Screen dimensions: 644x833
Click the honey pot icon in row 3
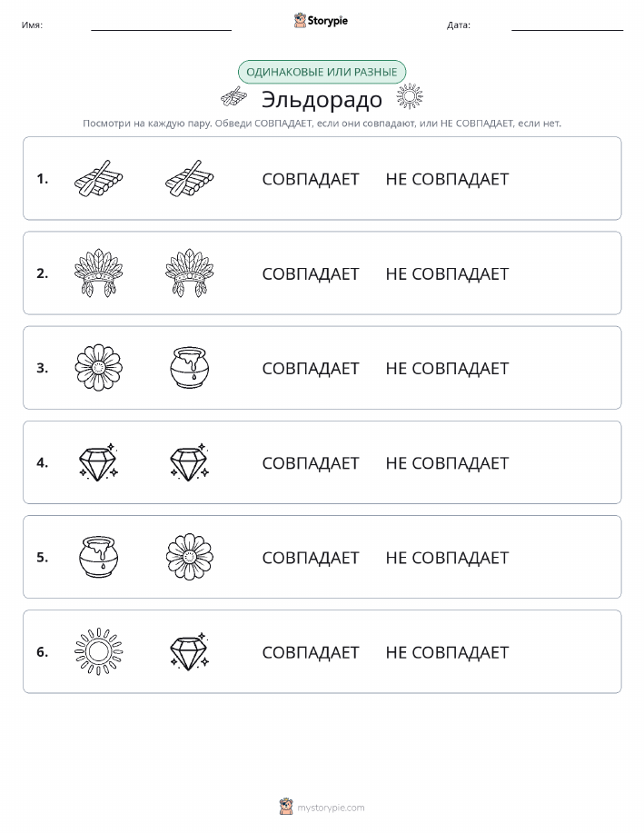[x=190, y=368]
